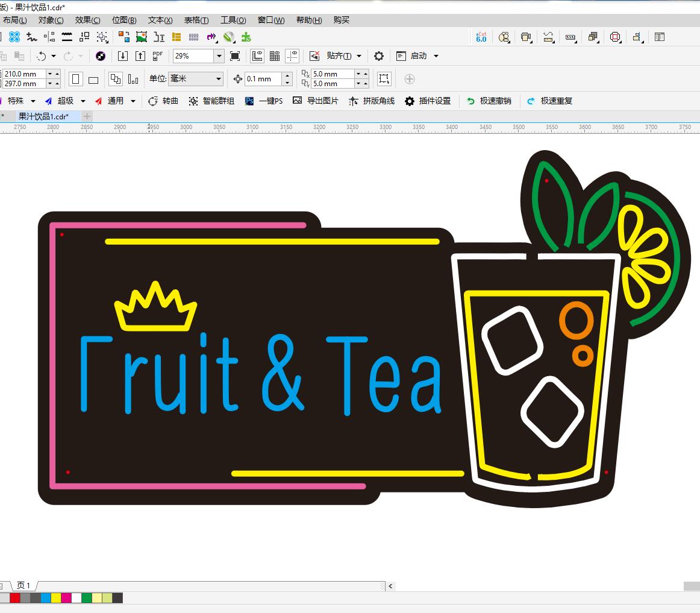The image size is (700, 613).
Task: Select the 页 1 page tab
Action: 23,585
